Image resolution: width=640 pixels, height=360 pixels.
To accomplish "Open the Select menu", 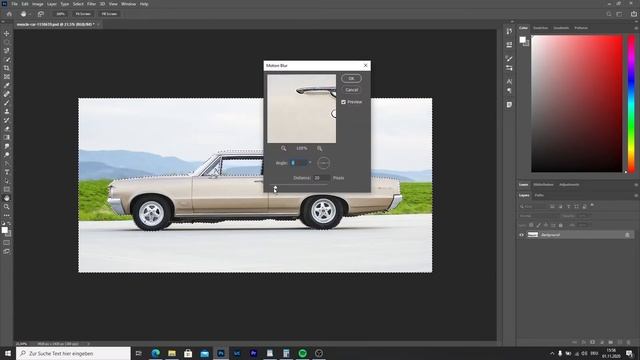I will (78, 4).
